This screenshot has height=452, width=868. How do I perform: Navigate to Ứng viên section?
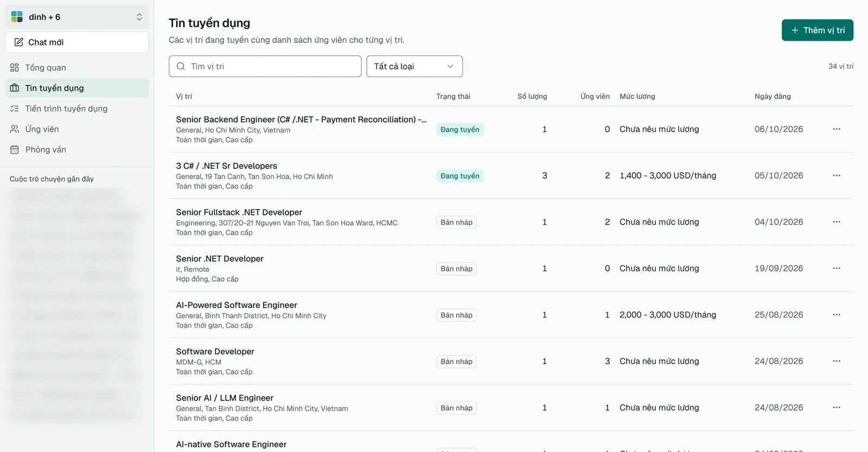coord(76,129)
